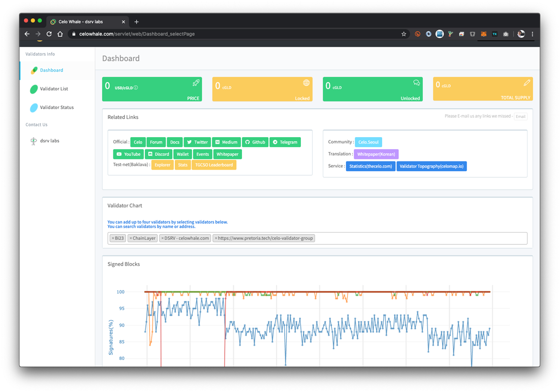Click the PRICE card label

193,99
